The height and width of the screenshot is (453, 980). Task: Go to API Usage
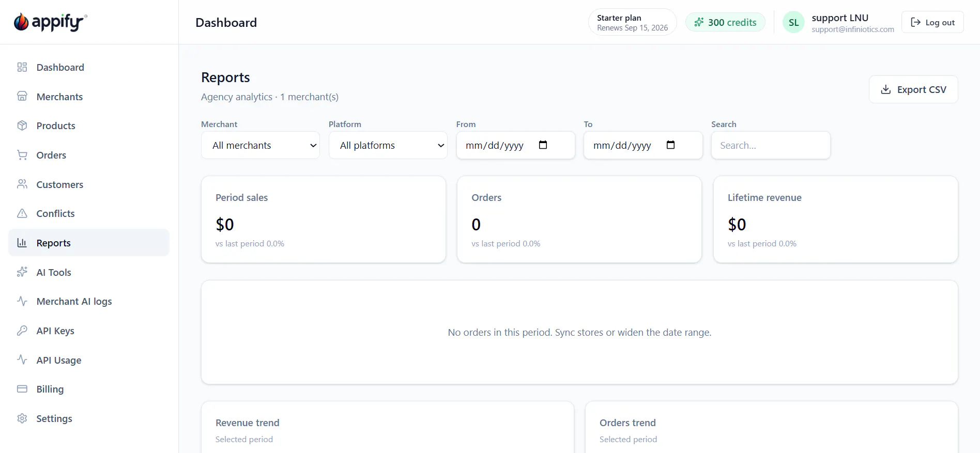[89, 360]
